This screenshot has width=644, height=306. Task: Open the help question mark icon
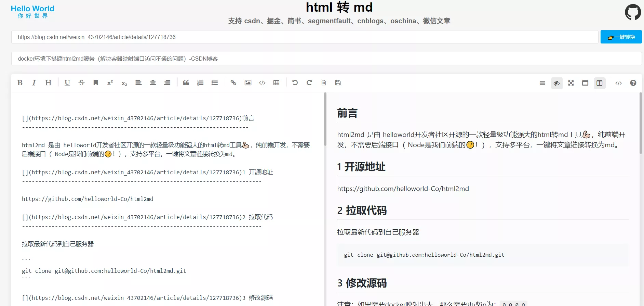tap(633, 83)
